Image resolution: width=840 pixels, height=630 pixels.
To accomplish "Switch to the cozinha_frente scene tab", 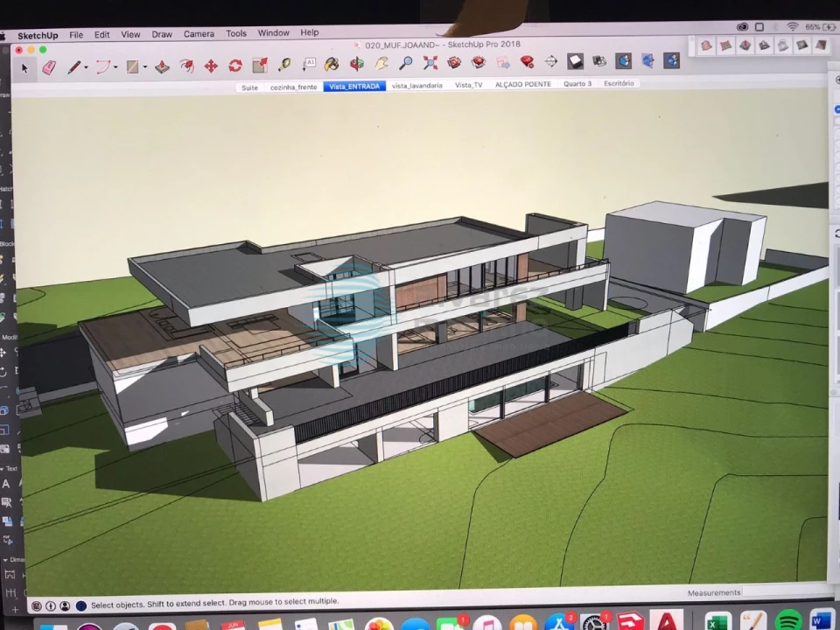I will tap(293, 87).
